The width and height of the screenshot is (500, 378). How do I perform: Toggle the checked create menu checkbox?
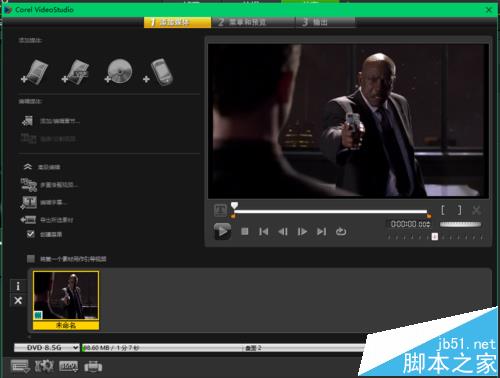point(31,234)
